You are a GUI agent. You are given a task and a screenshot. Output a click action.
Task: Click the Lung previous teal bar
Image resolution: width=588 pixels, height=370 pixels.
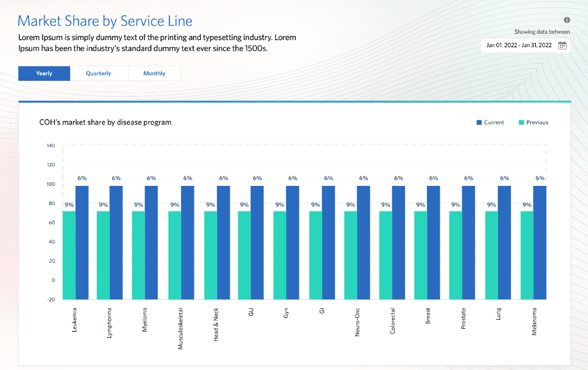492,255
